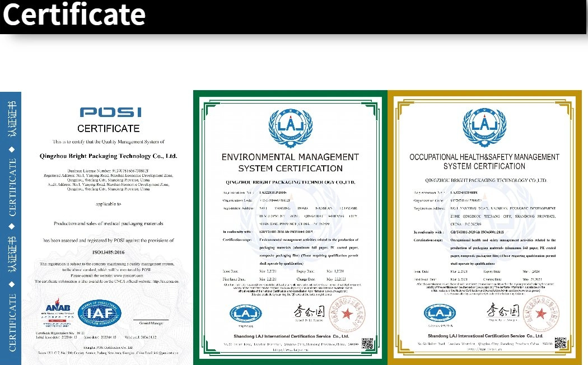This screenshot has width=588, height=365.
Task: Click "Shandong LAJ International Certification Service Co., Ltd." on the environmental certificate
Action: (291, 336)
